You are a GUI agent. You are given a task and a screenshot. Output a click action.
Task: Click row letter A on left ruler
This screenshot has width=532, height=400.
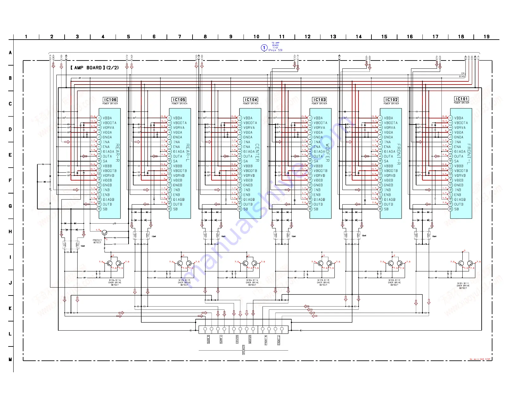(x=10, y=53)
